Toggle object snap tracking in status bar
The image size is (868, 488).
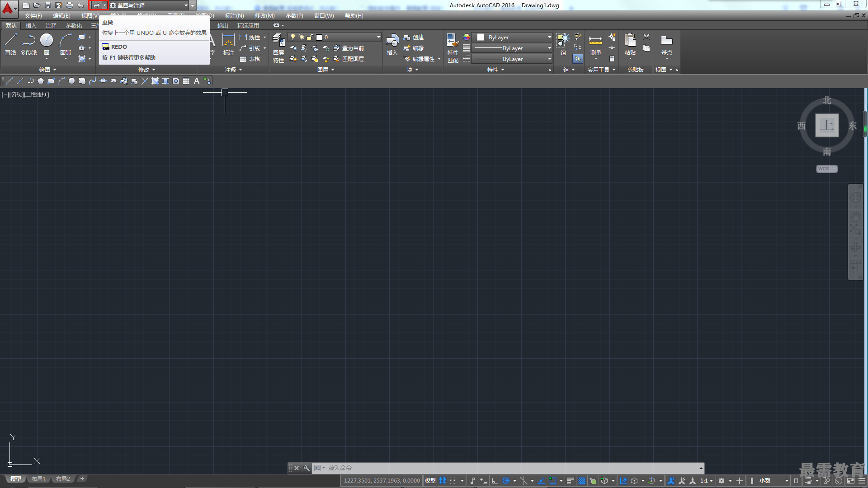tap(541, 481)
